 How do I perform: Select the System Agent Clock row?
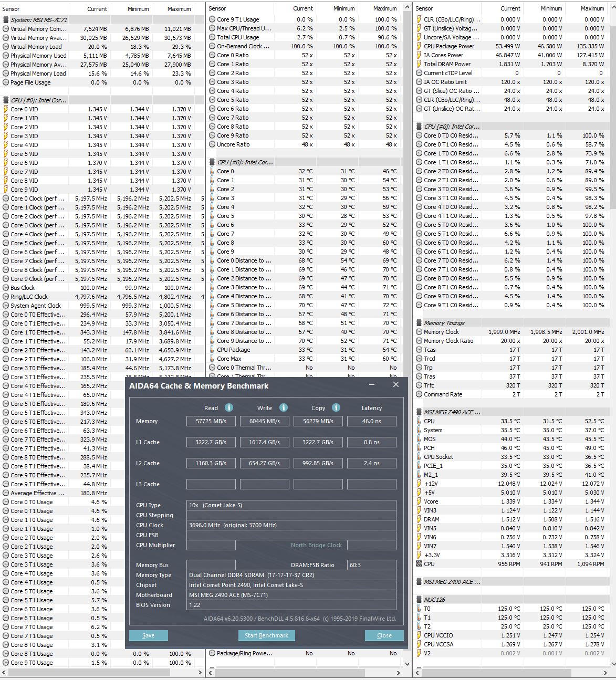[102, 306]
